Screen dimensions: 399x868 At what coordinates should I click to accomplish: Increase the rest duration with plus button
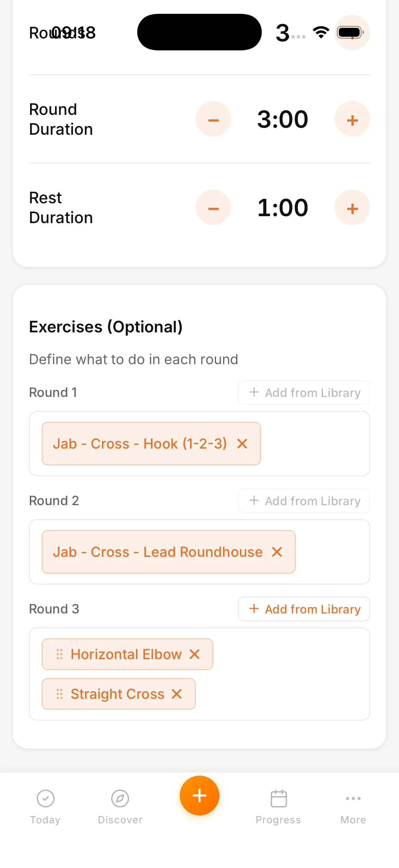point(352,208)
